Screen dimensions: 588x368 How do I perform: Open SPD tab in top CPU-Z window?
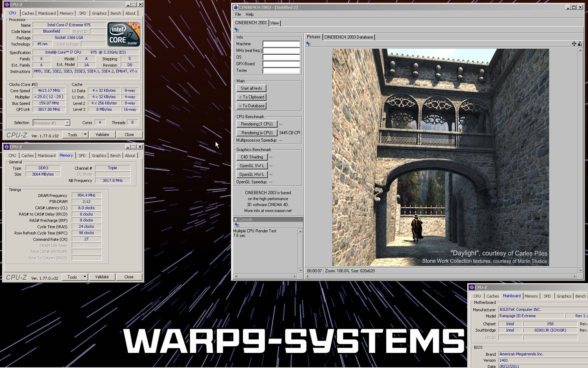(x=83, y=13)
